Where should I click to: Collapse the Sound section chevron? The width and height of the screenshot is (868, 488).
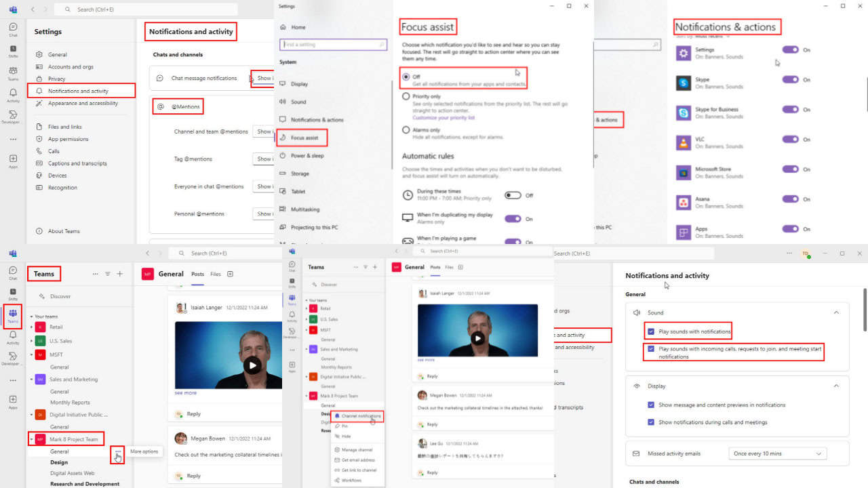[x=836, y=312]
